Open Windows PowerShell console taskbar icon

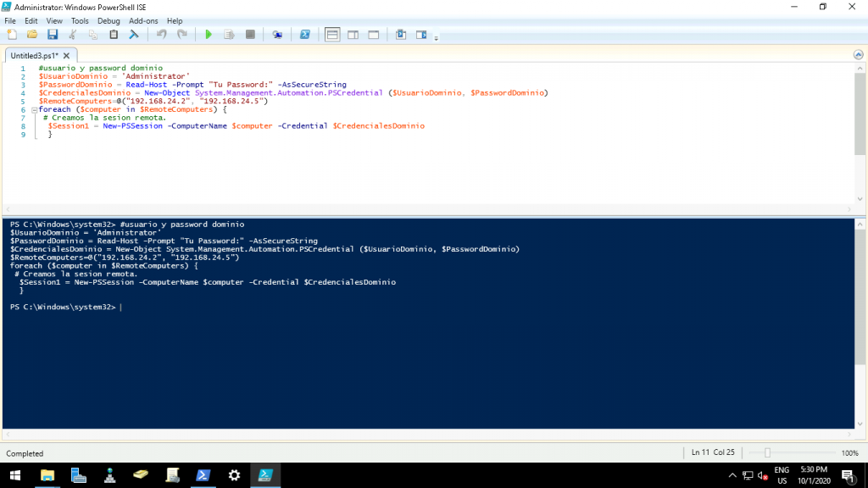tap(203, 475)
